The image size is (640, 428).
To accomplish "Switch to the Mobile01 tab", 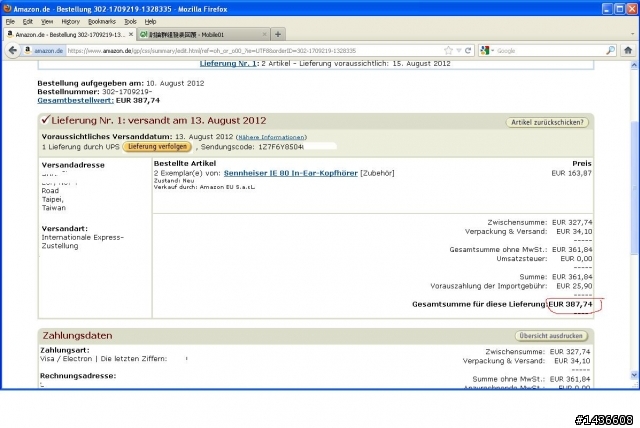I will pos(203,35).
